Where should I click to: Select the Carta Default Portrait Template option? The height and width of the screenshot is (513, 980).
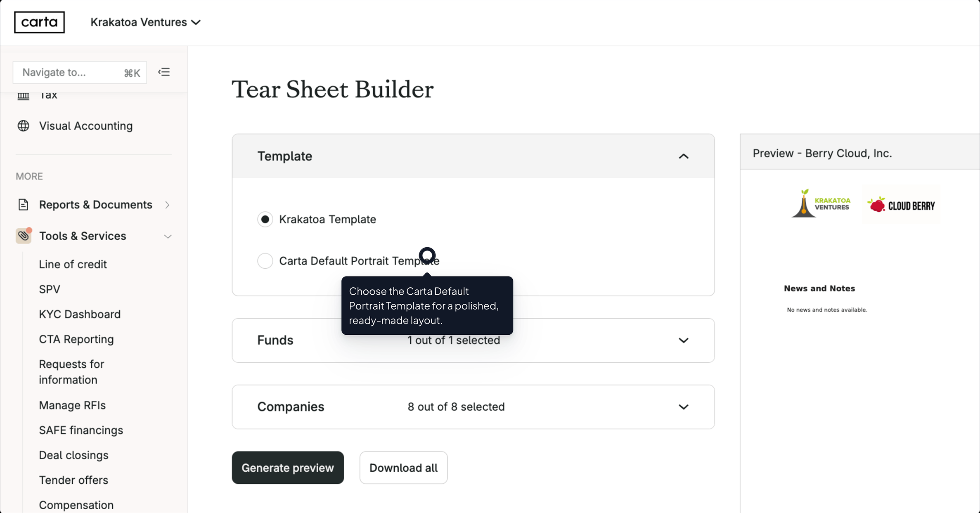pos(265,260)
